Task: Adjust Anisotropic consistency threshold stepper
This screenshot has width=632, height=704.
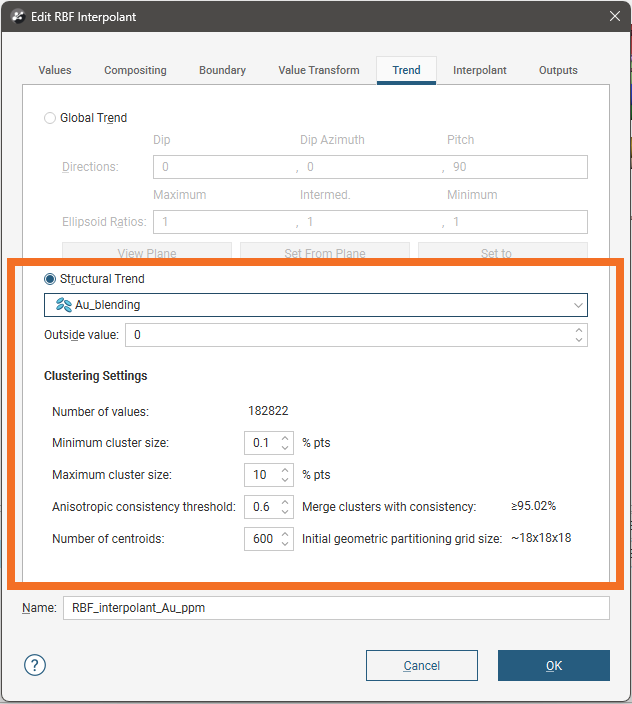Action: 285,507
